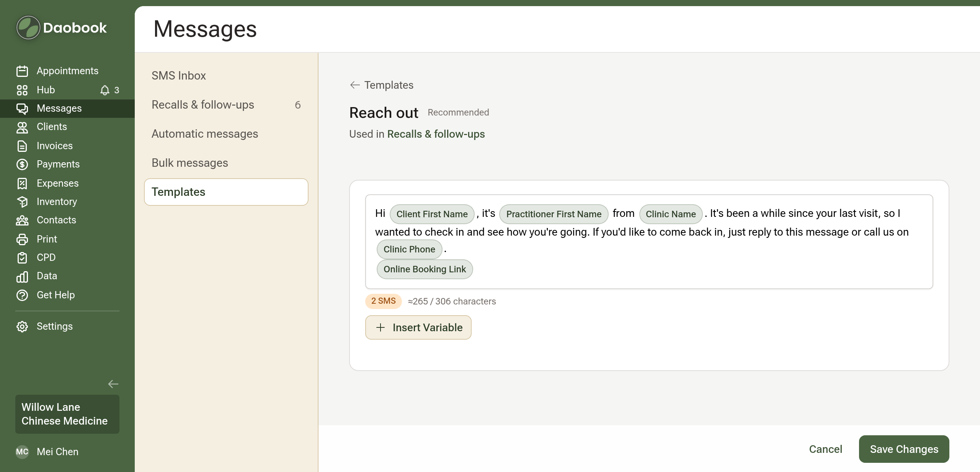Viewport: 980px width, 472px height.
Task: Click the Messages chat bubble icon
Action: [x=22, y=109]
